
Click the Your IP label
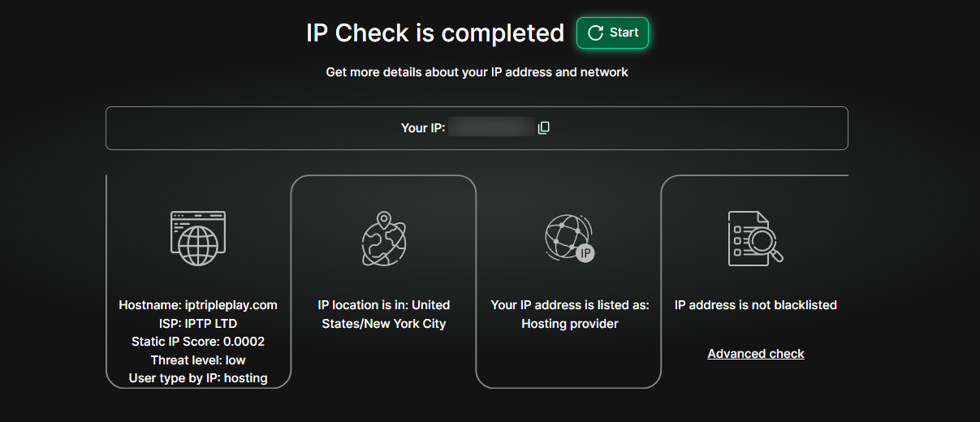423,127
